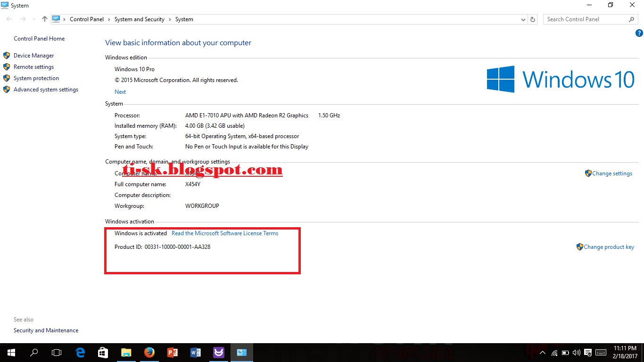The width and height of the screenshot is (644, 362).
Task: Click the Security and Maintenance link
Action: coord(46,330)
